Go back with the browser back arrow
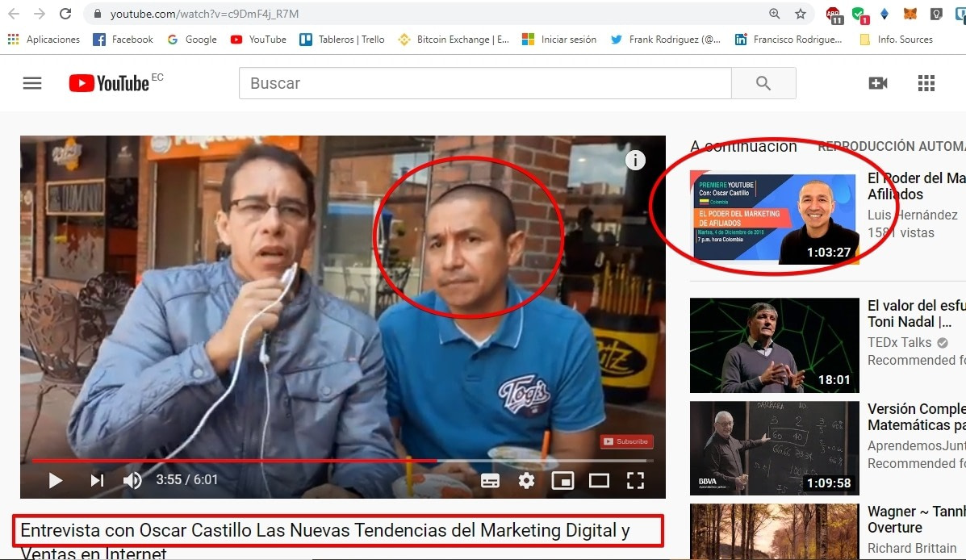 click(14, 14)
